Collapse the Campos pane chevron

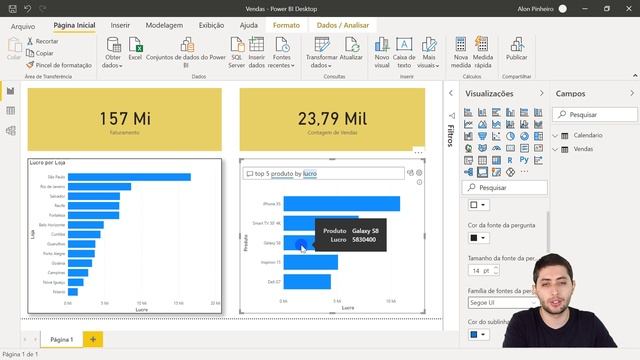click(632, 93)
